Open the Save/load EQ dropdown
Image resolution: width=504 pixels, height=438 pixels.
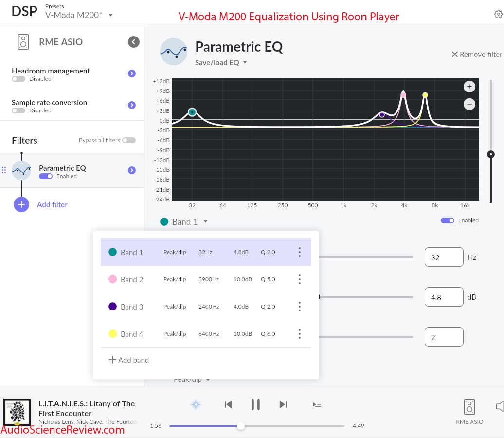(x=221, y=62)
